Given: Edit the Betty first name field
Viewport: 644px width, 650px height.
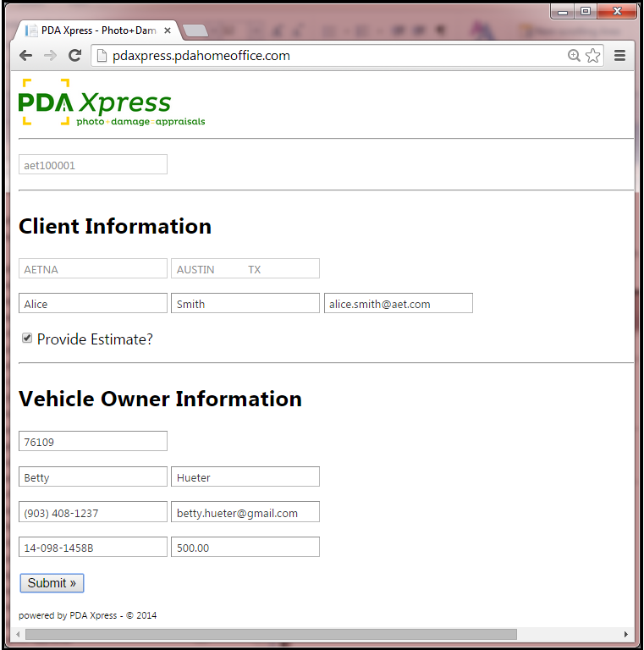Looking at the screenshot, I should pos(93,476).
